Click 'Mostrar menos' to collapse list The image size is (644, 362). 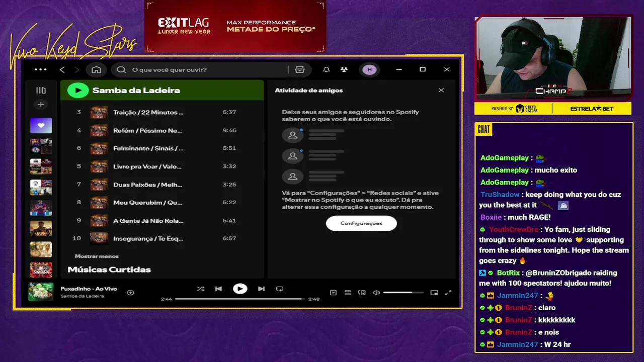(x=97, y=256)
